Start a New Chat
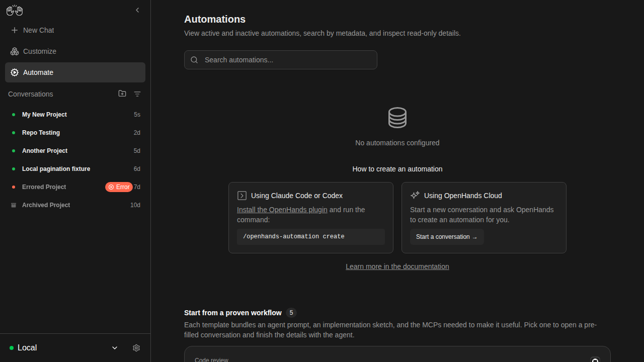The width and height of the screenshot is (644, 362). 75,30
